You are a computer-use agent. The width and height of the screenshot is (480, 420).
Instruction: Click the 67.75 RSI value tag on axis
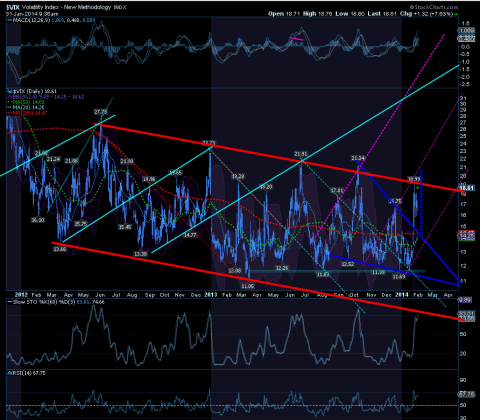(x=467, y=394)
